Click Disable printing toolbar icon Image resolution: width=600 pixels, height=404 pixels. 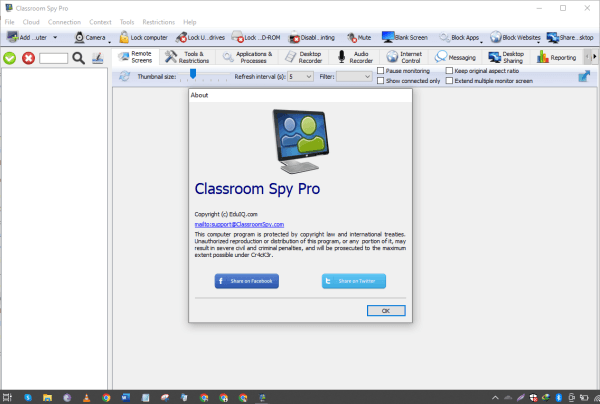pyautogui.click(x=294, y=37)
